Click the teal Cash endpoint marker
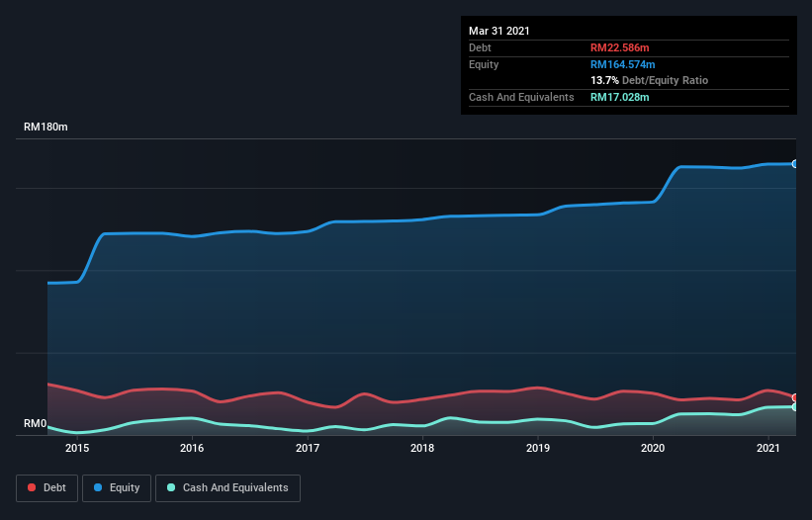This screenshot has height=520, width=812. tap(794, 406)
